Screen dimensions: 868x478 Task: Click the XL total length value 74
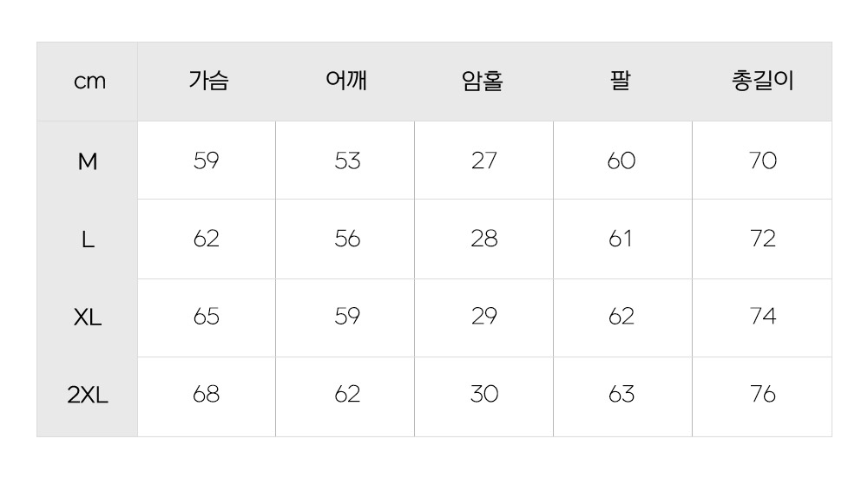coord(762,317)
